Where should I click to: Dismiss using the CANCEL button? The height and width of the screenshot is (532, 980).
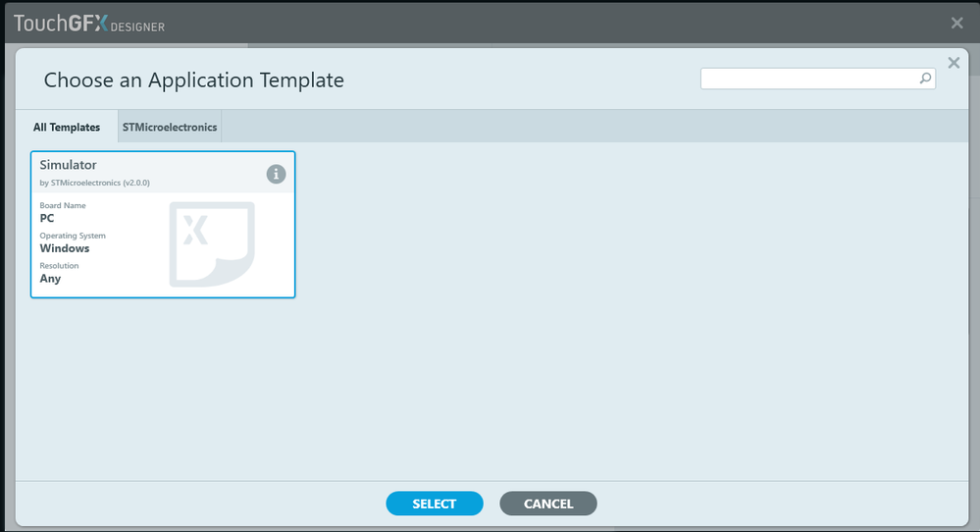(548, 504)
